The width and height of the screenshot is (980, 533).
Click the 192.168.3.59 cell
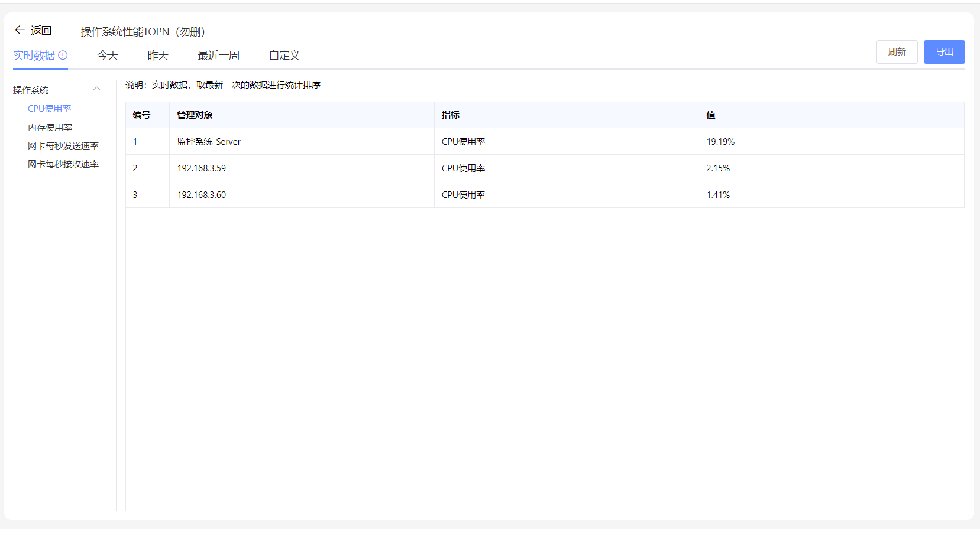pos(302,168)
